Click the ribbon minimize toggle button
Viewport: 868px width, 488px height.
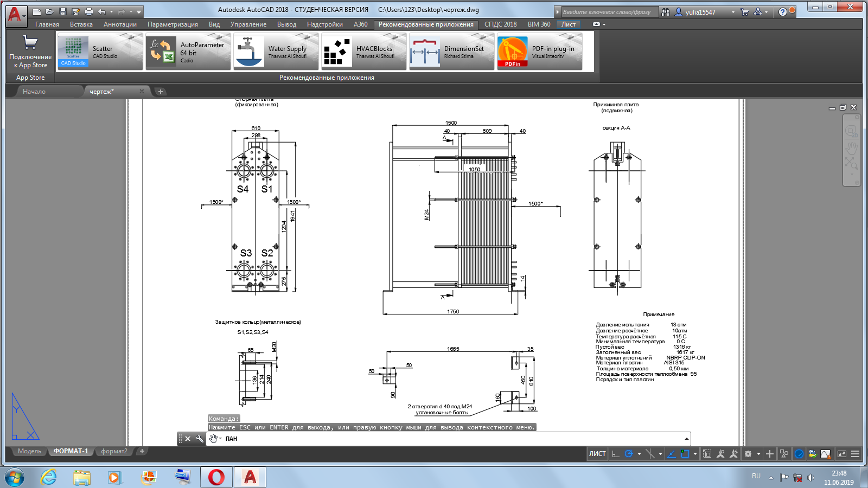pos(597,24)
